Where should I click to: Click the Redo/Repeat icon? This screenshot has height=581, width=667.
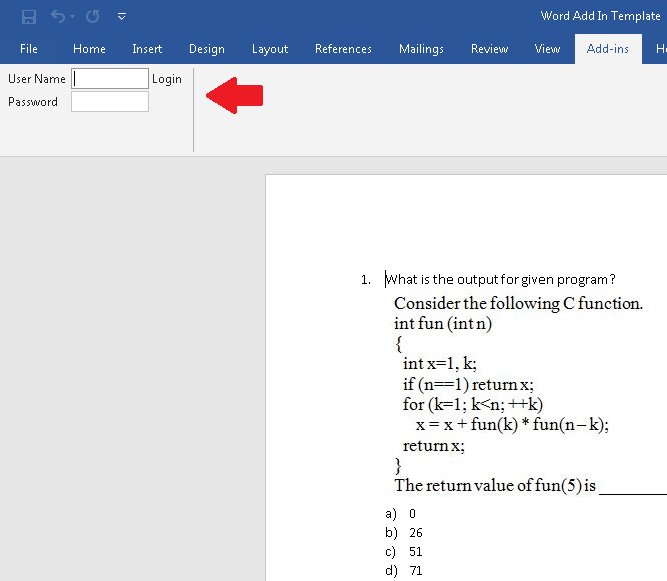coord(92,17)
